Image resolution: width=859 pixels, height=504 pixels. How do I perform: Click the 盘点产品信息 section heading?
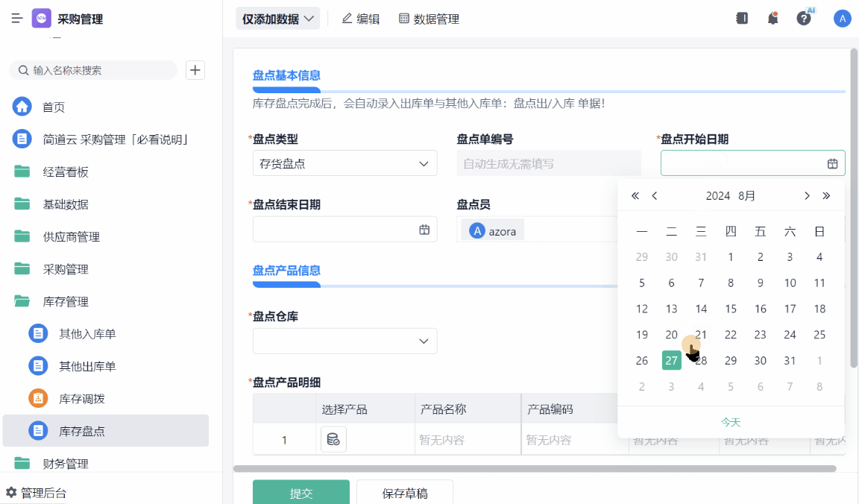click(286, 270)
